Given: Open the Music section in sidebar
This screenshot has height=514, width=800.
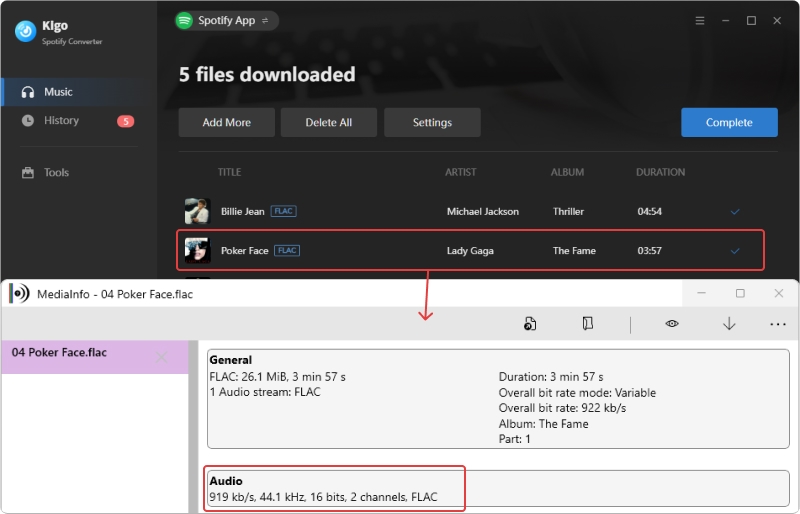Looking at the screenshot, I should pos(79,92).
